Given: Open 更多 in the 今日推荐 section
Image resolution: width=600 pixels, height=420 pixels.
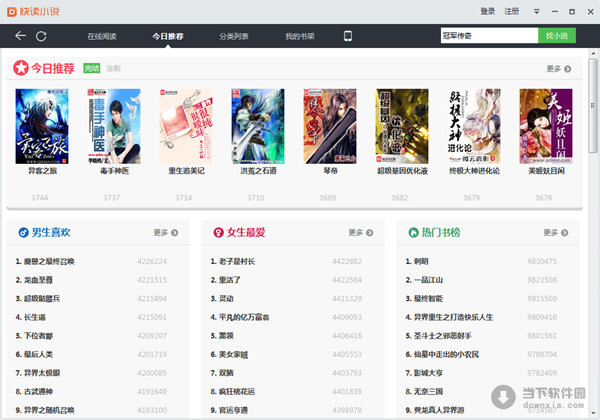Looking at the screenshot, I should (559, 69).
